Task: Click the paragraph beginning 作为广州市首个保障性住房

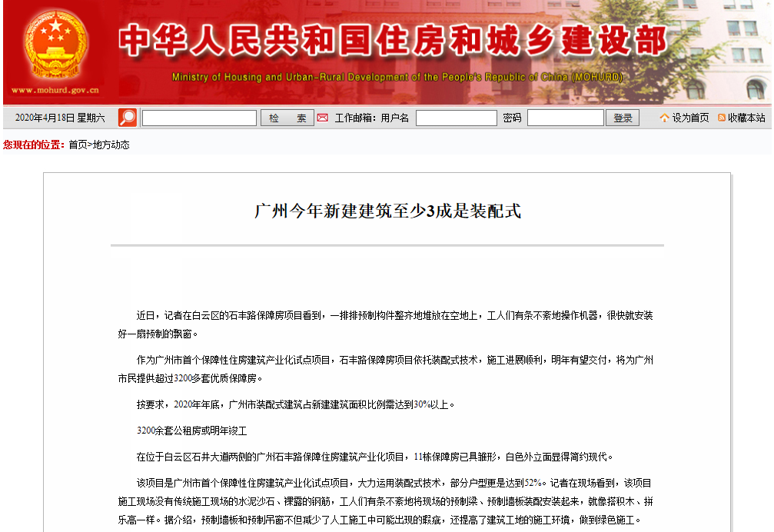Action: 386,369
